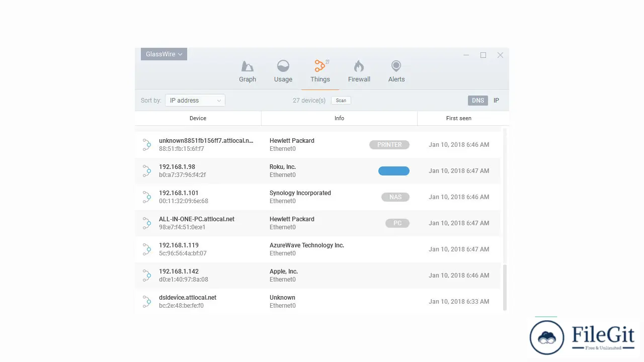Open the Usage view icon
Viewport: 644px width, 362px height.
pos(283,66)
